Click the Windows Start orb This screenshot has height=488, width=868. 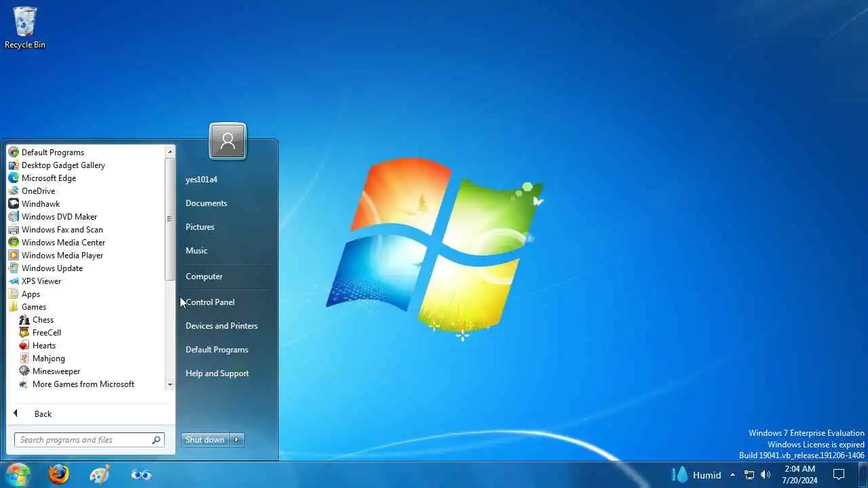pos(18,474)
